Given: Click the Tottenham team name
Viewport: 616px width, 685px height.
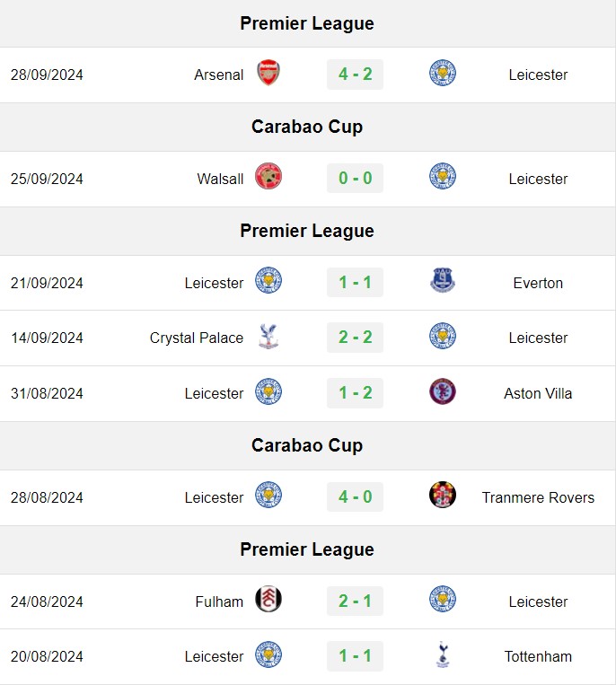Looking at the screenshot, I should pos(538,656).
